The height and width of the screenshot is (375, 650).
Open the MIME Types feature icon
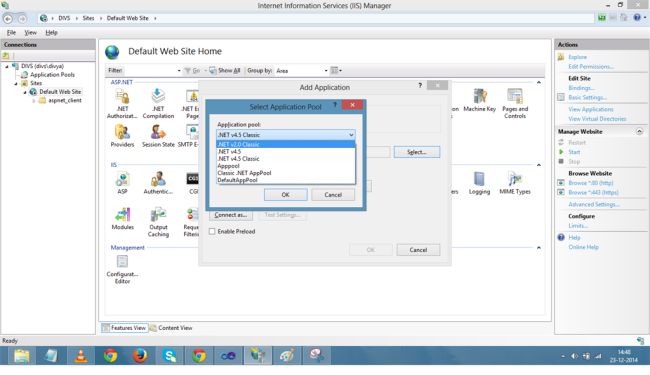tap(515, 183)
